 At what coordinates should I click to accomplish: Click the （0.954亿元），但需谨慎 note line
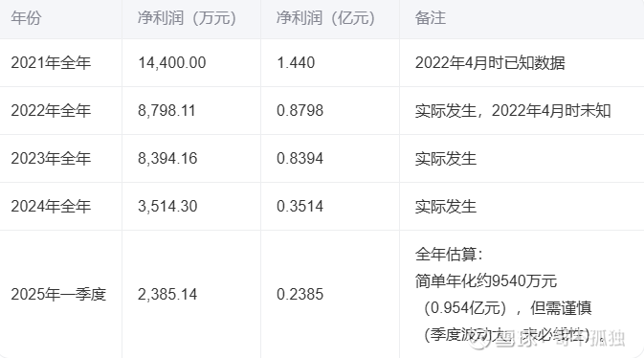507,308
